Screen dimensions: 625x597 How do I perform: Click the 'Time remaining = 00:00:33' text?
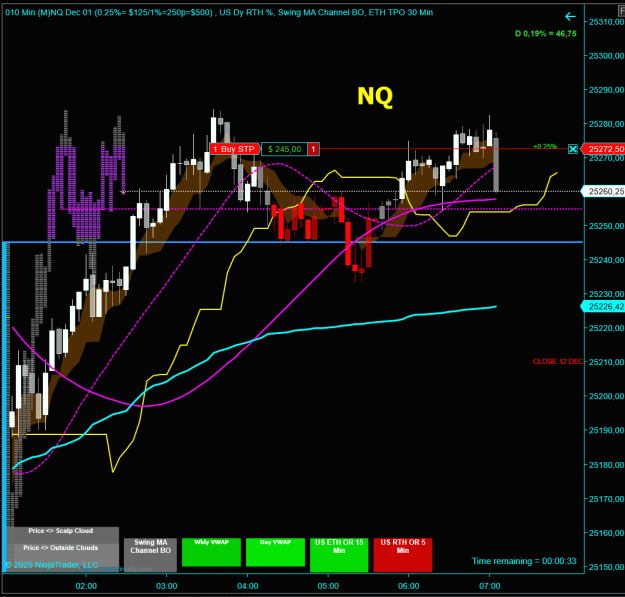[x=524, y=561]
